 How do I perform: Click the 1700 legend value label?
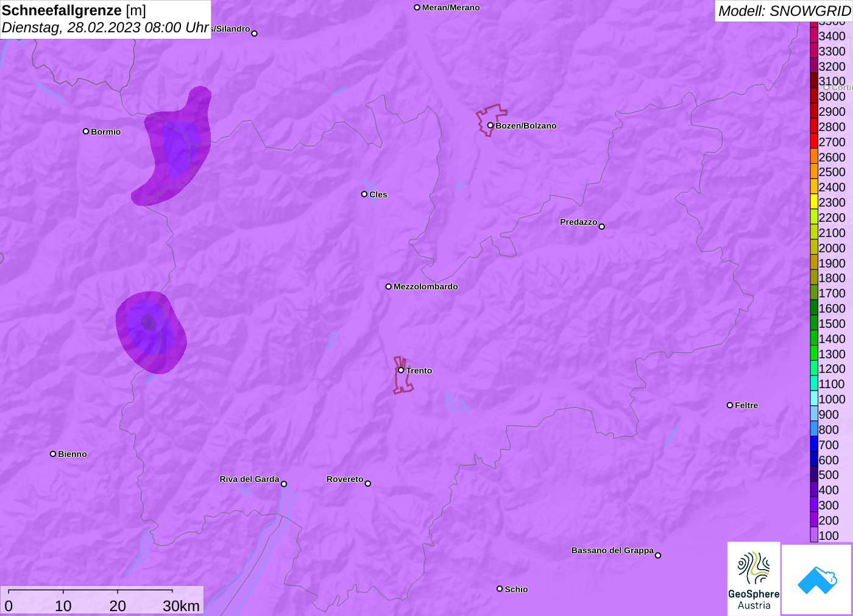pos(832,293)
